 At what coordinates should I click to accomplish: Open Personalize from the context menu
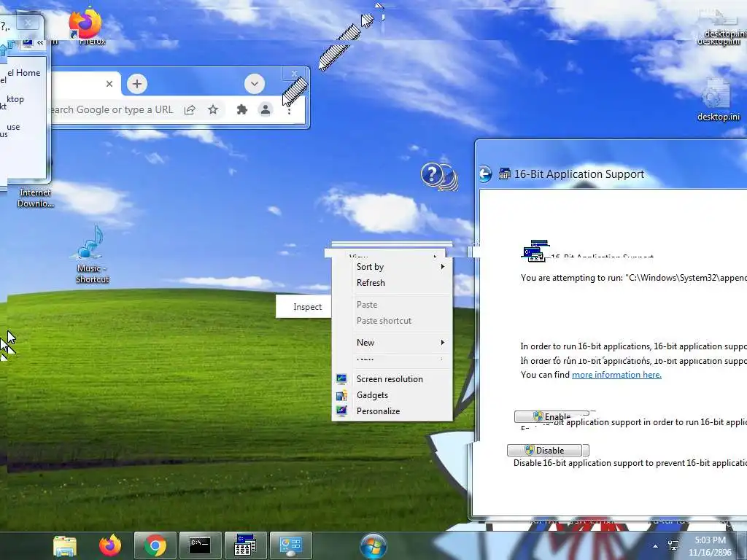tap(392, 411)
